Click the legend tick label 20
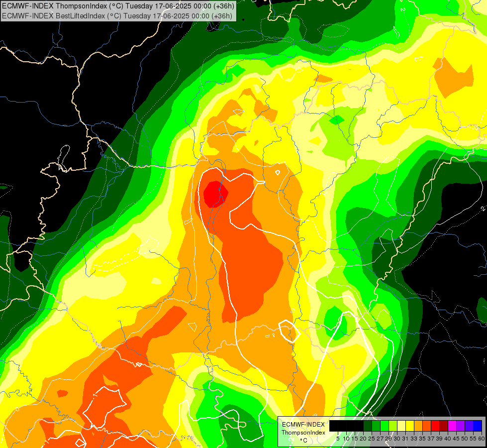This screenshot has height=448, width=487. (x=364, y=439)
